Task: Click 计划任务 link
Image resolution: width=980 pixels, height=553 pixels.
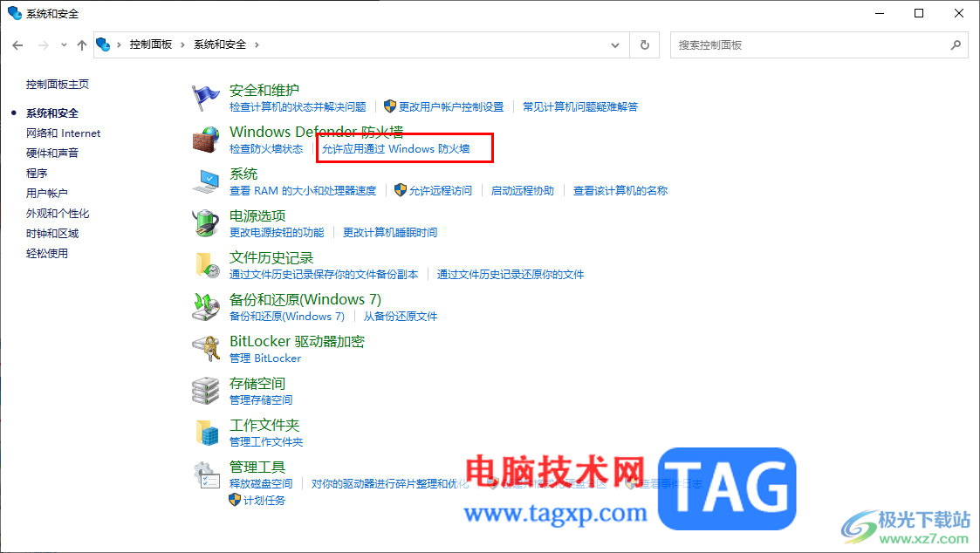Action: [264, 501]
